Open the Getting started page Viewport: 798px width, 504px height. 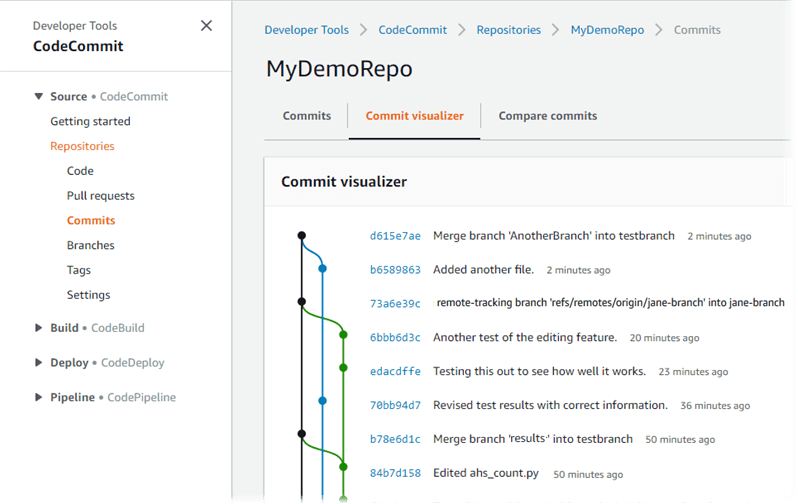click(90, 121)
